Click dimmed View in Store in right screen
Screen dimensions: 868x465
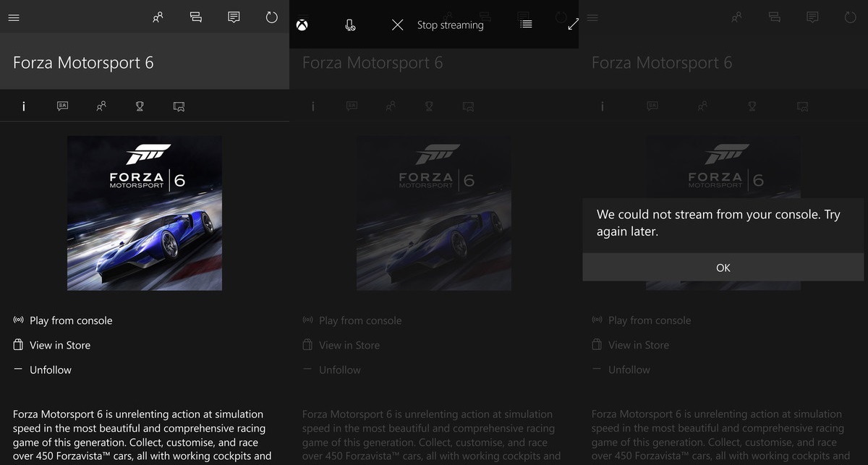[631, 345]
